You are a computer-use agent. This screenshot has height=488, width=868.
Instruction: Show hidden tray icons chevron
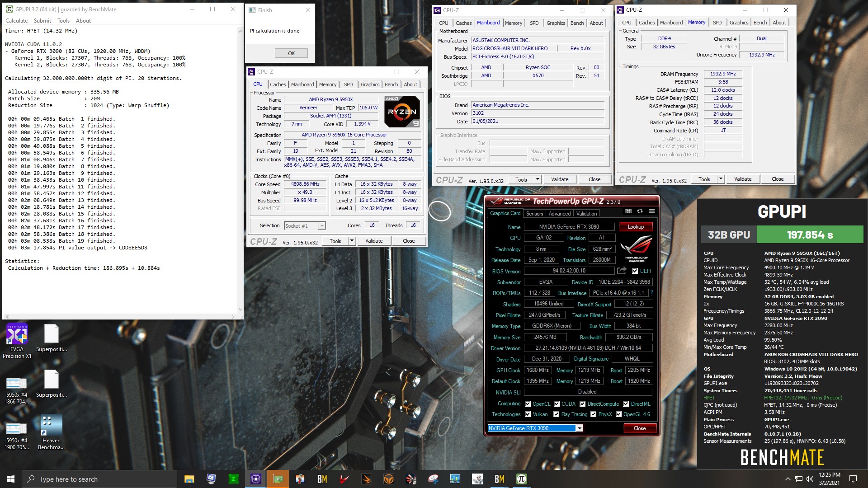tap(788, 479)
